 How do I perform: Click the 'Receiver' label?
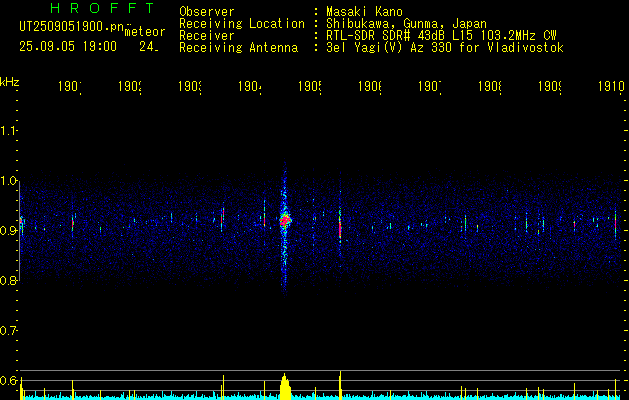207,36
